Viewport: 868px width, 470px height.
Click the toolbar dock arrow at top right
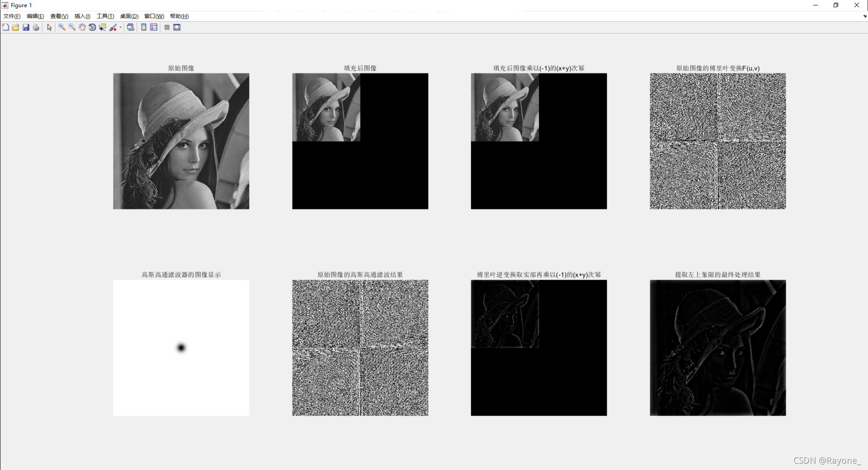point(865,16)
